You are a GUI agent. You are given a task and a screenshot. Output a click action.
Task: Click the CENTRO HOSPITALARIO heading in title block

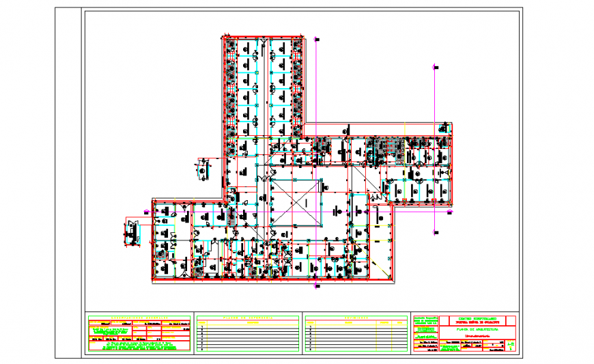coord(477,319)
